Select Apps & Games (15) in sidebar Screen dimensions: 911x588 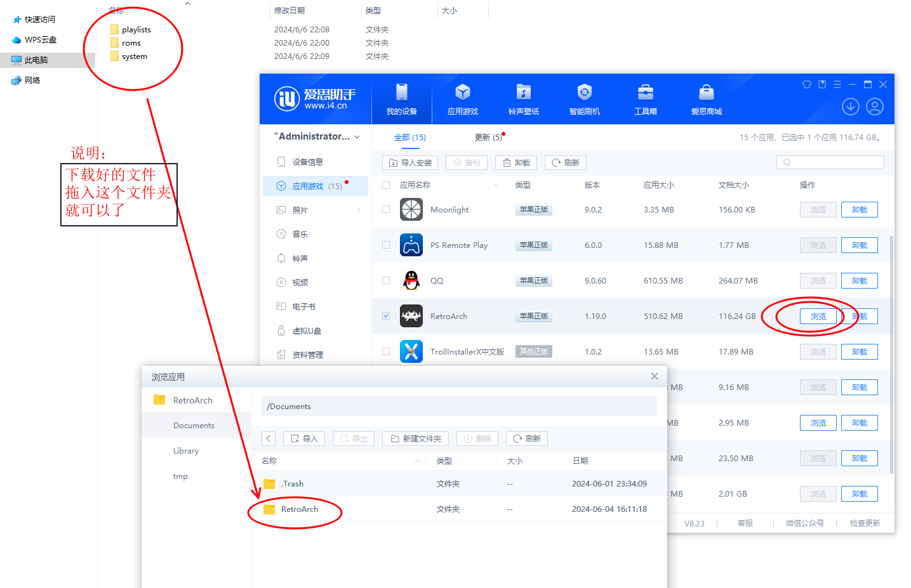click(316, 186)
